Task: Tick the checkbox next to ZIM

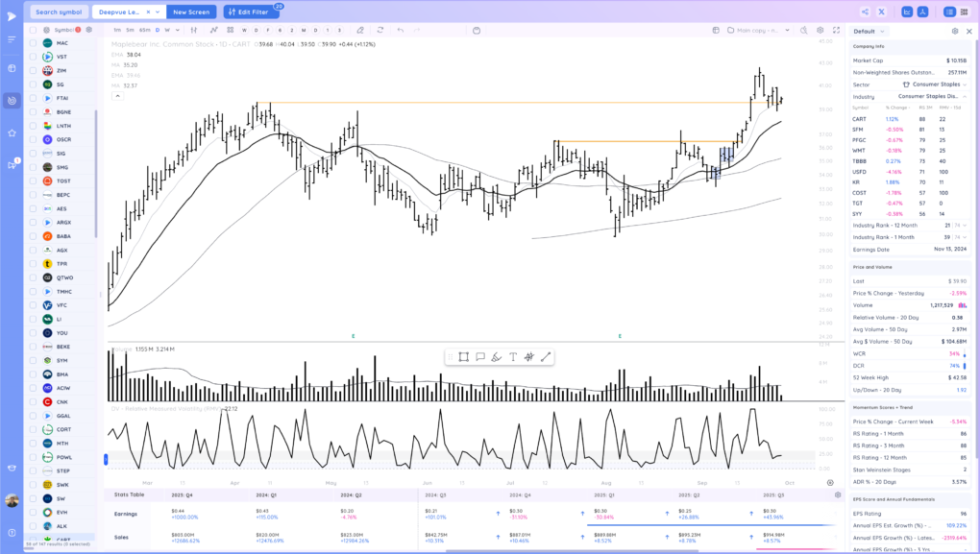Action: [34, 70]
